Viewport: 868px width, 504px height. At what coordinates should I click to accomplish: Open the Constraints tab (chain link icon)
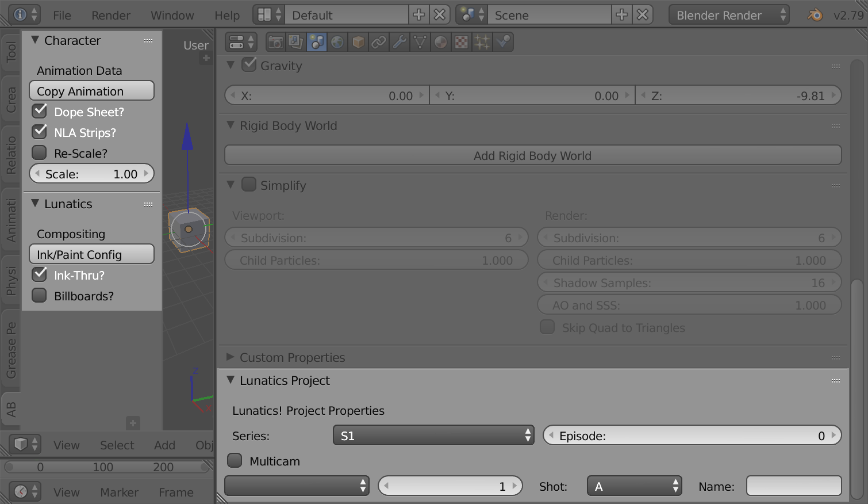pyautogui.click(x=379, y=42)
